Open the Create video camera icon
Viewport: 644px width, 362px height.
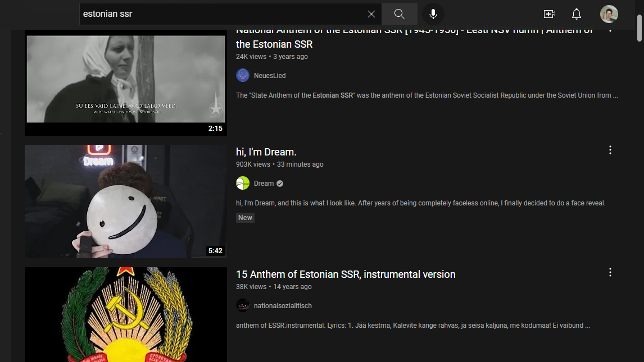[549, 14]
